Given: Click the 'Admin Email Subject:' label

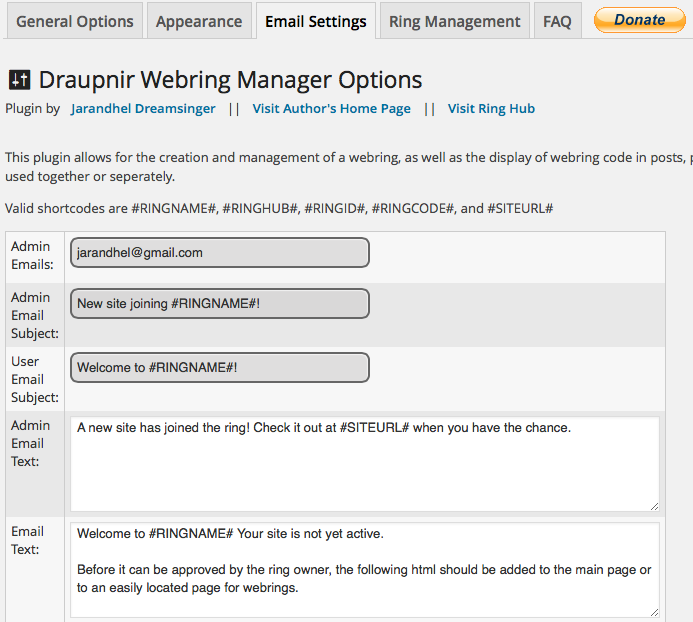Looking at the screenshot, I should click(34, 315).
